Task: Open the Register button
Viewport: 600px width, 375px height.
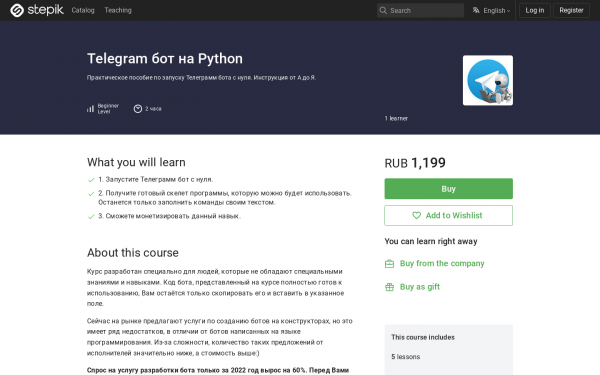Action: click(571, 10)
